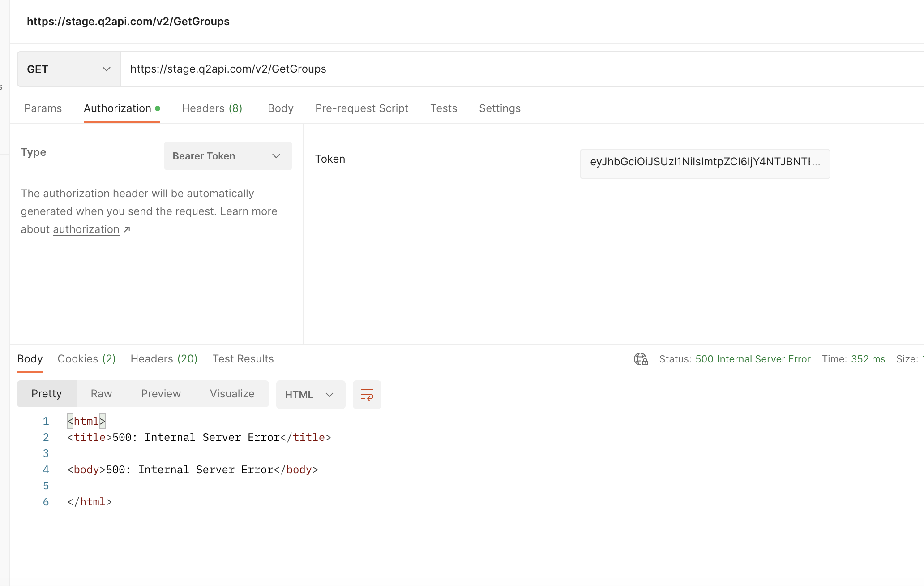This screenshot has height=586, width=924.
Task: Open the HTML response format dropdown
Action: tap(311, 395)
